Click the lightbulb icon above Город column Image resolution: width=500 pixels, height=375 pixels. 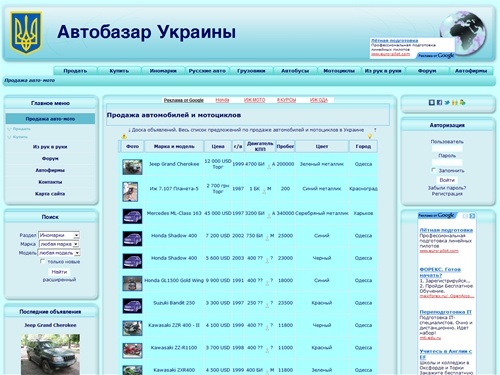(x=370, y=136)
